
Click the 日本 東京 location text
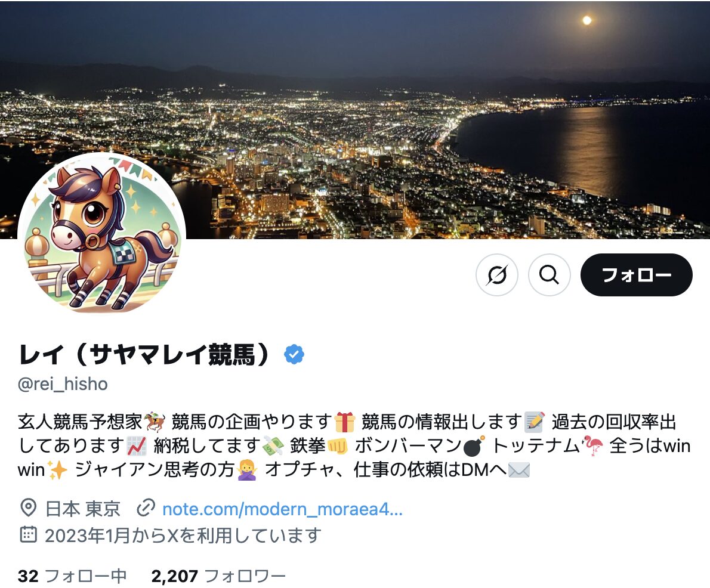(x=83, y=509)
